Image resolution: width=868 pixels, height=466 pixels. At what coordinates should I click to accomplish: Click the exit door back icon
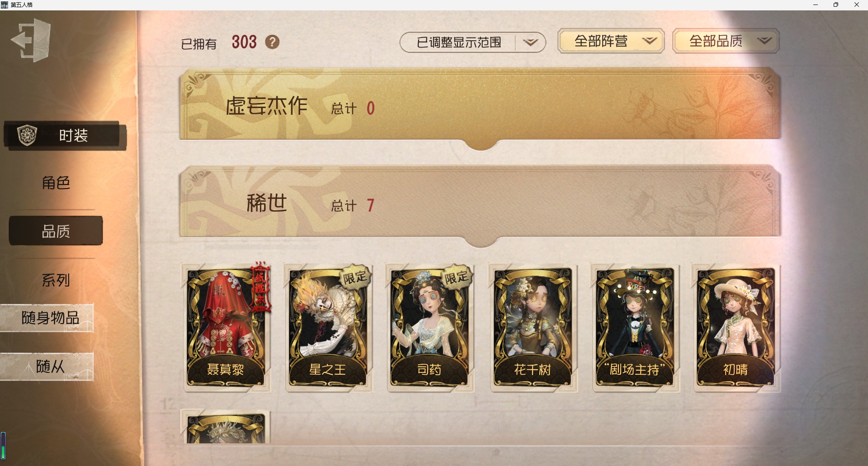coord(31,40)
